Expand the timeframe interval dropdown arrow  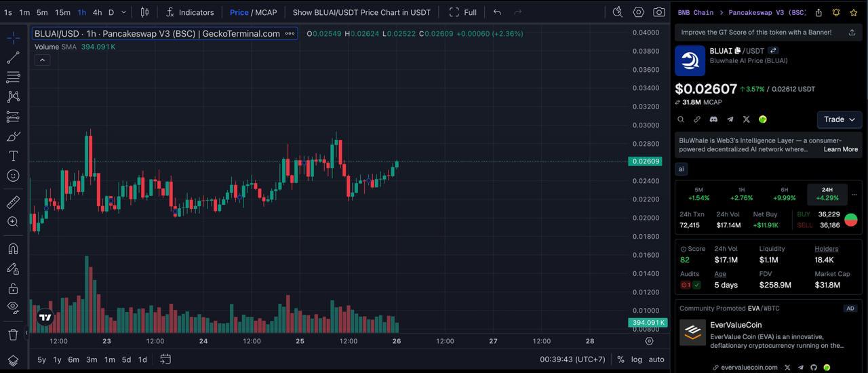123,12
